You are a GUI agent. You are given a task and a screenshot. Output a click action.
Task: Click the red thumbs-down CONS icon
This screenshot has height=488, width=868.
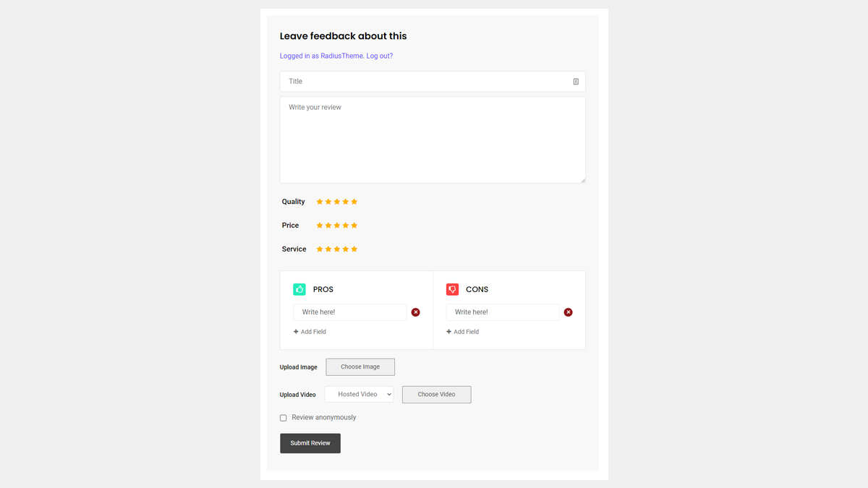tap(453, 289)
